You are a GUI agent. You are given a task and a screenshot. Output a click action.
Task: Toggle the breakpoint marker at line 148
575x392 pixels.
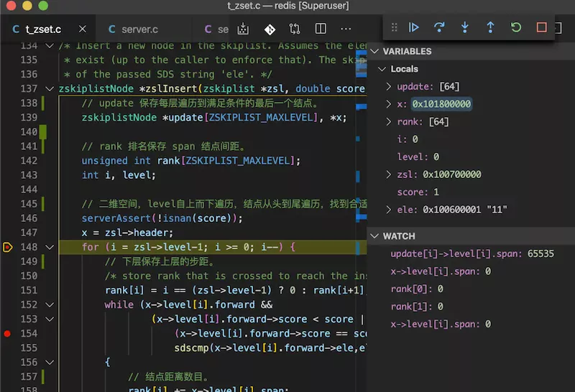point(7,247)
